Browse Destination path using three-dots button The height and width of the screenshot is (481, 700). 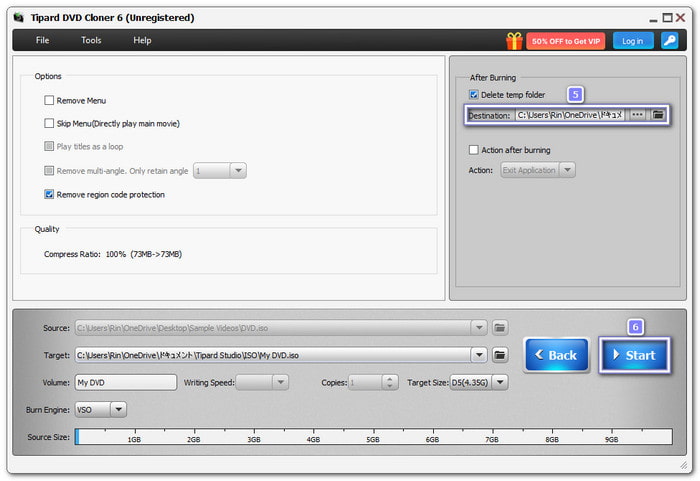coord(638,115)
